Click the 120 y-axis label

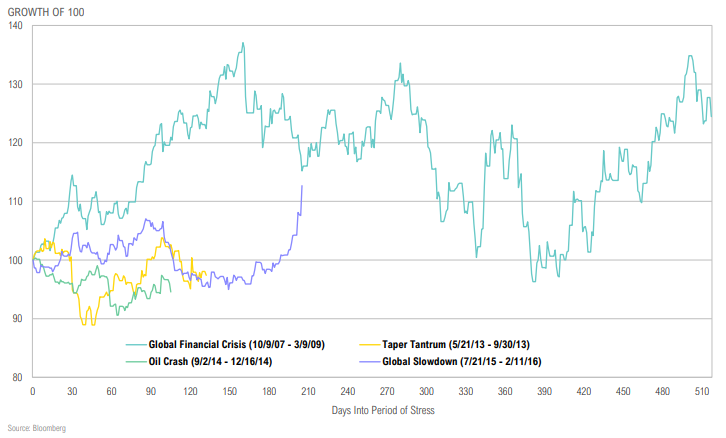pos(16,142)
